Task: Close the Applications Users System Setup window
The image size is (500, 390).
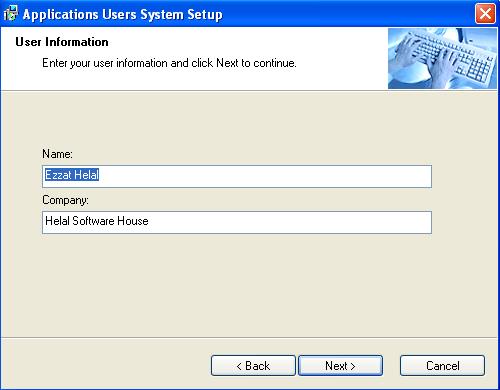Action: click(485, 14)
